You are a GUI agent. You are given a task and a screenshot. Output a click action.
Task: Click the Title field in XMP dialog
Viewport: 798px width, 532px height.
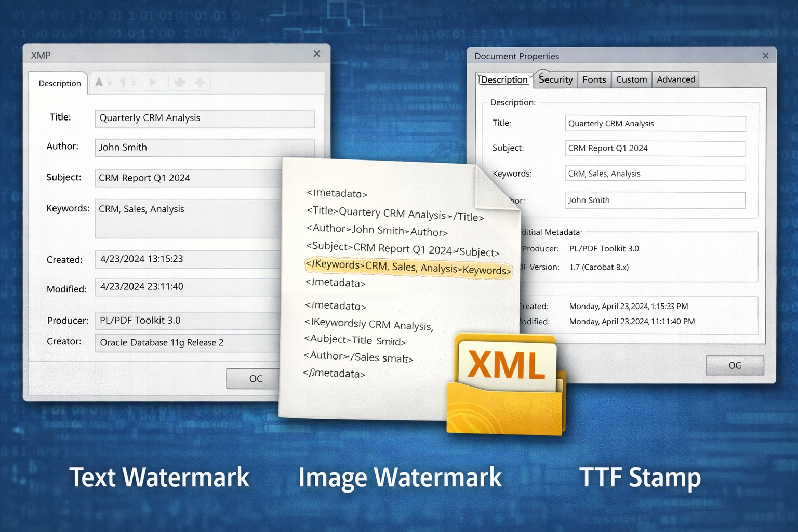pos(204,118)
